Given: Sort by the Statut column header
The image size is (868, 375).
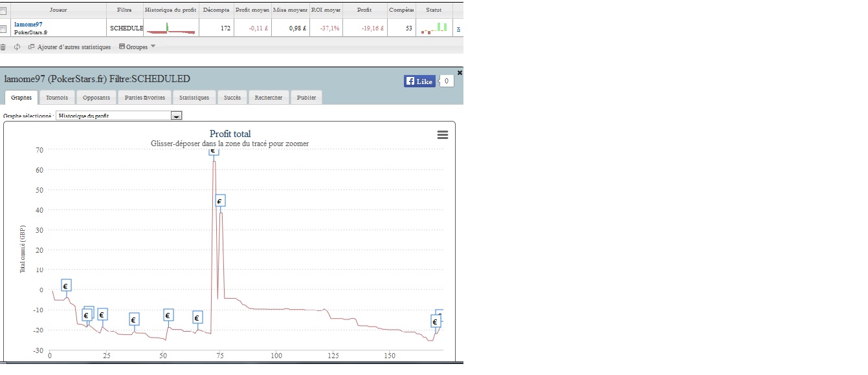Looking at the screenshot, I should tap(434, 10).
